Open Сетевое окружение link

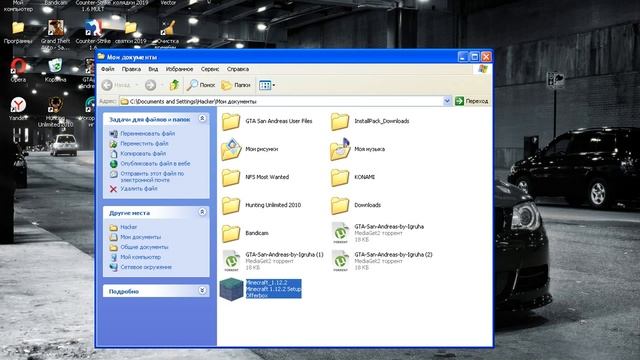(x=146, y=267)
